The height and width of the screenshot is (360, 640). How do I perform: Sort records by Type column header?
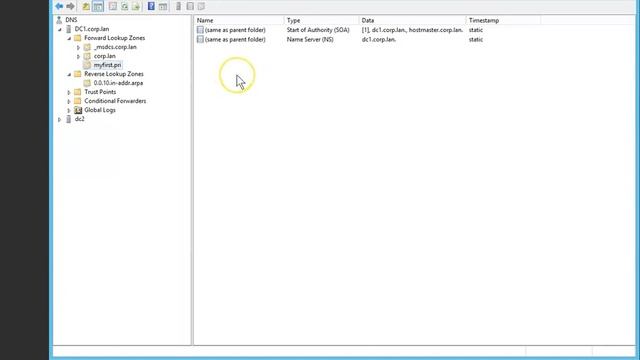coord(321,20)
